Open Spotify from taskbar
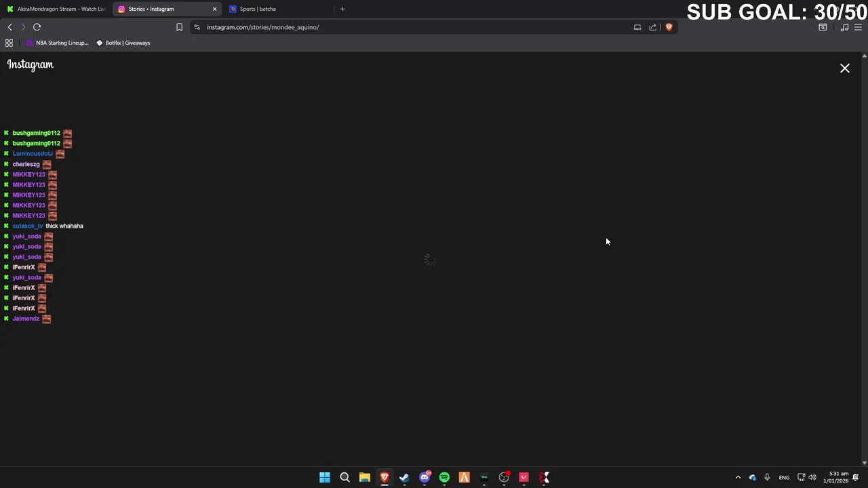This screenshot has width=868, height=488. (x=444, y=477)
